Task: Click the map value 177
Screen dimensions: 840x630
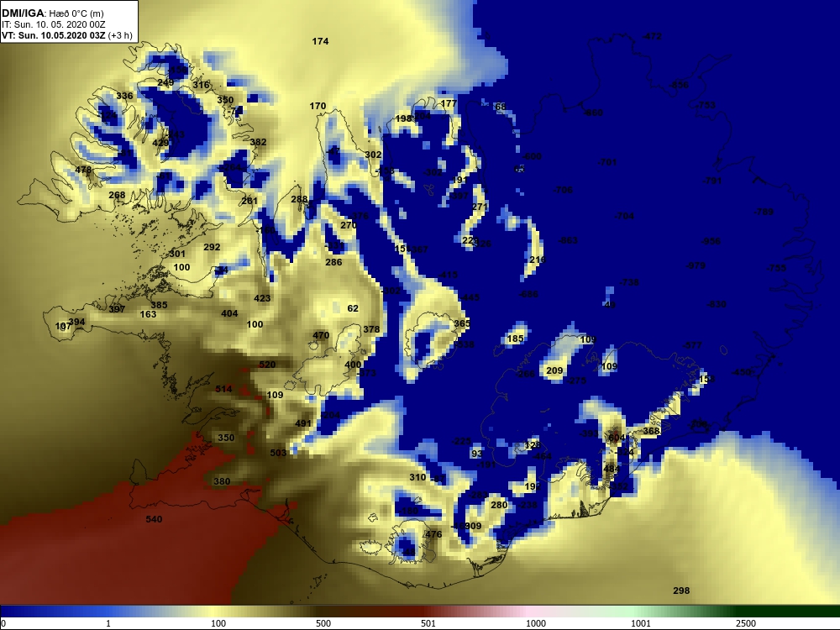Action: tap(449, 103)
